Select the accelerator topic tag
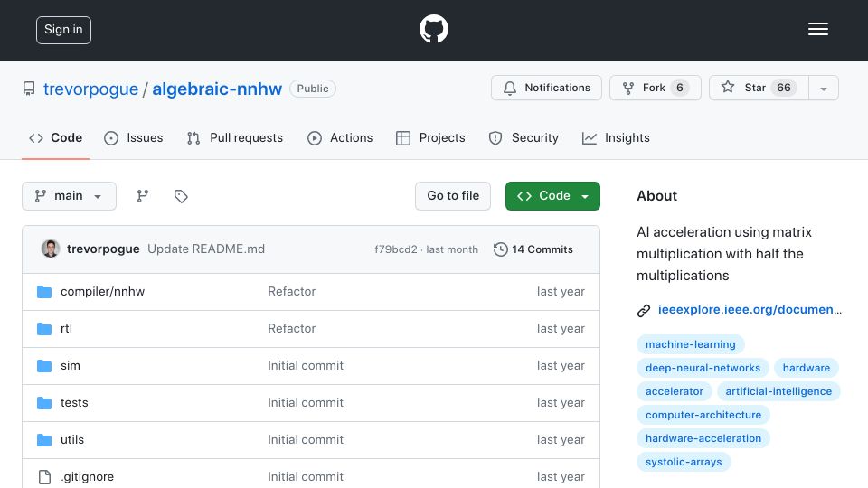The image size is (868, 488). point(675,391)
